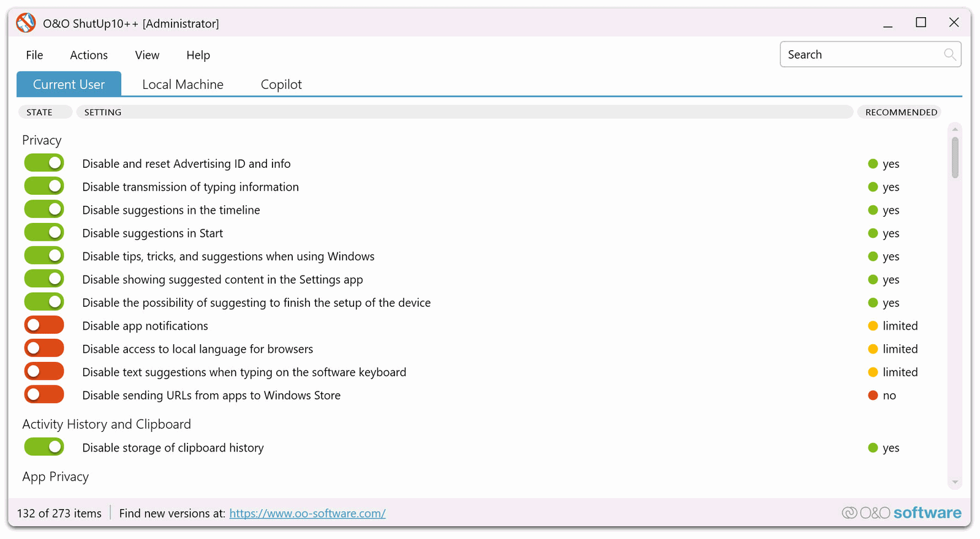Open the File menu
This screenshot has width=980, height=539.
(x=34, y=55)
